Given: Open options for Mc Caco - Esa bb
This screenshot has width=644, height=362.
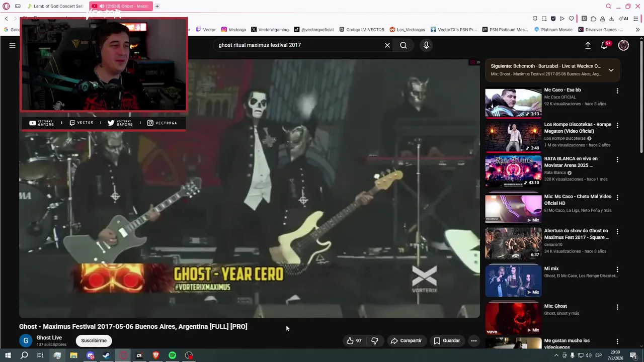Looking at the screenshot, I should (x=617, y=91).
